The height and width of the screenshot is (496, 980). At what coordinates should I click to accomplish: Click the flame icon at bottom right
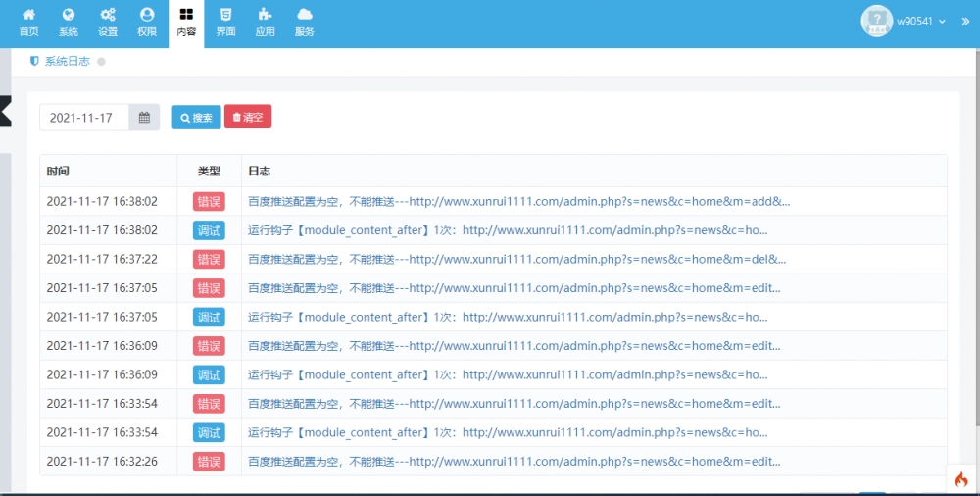(961, 479)
